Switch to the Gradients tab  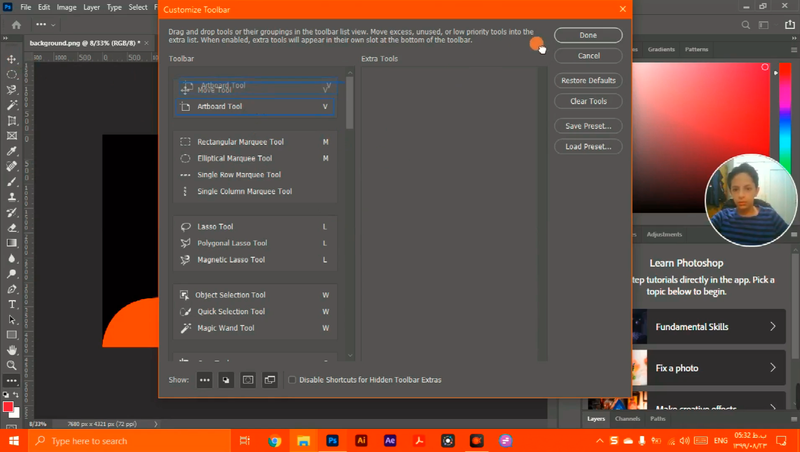click(662, 49)
